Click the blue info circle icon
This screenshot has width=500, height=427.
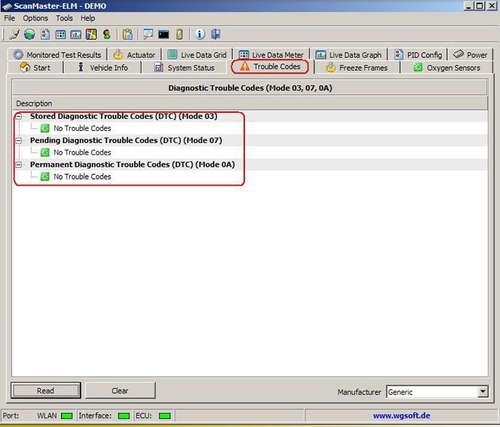point(200,34)
